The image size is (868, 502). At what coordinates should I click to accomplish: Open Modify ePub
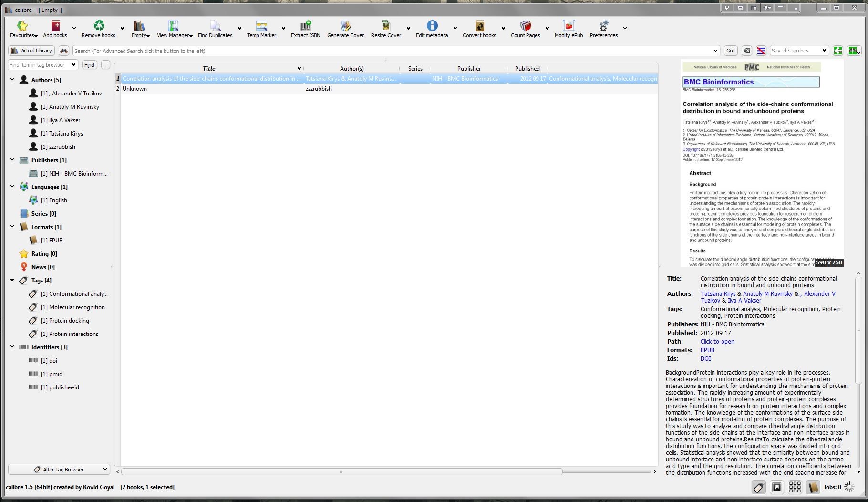tap(568, 29)
